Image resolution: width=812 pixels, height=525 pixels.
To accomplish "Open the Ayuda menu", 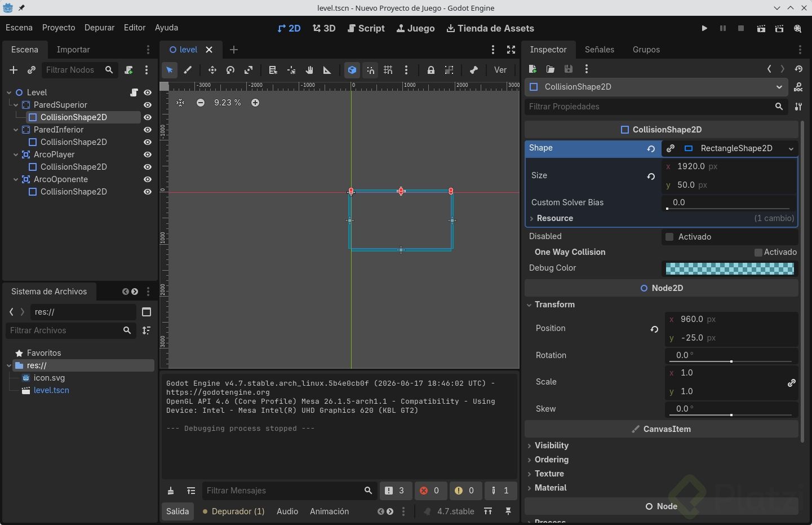I will point(166,28).
